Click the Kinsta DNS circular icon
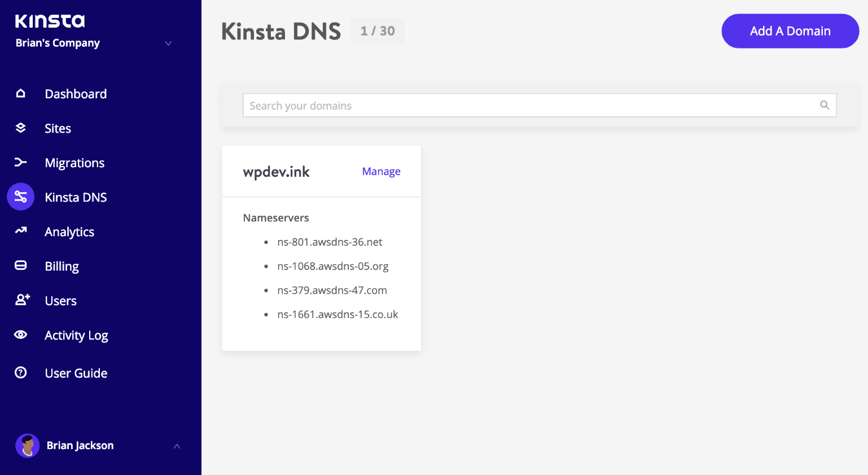The width and height of the screenshot is (868, 475). coord(21,197)
